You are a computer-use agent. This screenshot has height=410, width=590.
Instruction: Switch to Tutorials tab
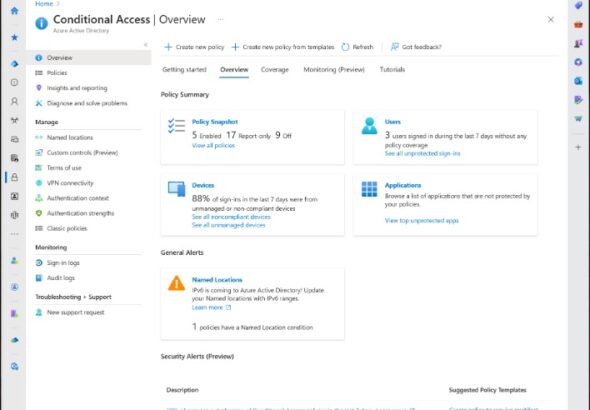tap(392, 70)
